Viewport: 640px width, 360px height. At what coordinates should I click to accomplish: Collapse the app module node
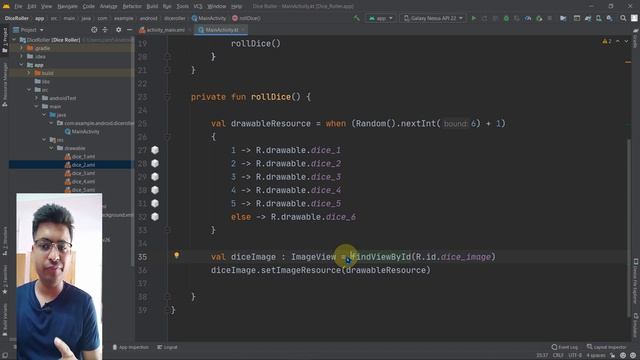coord(22,64)
